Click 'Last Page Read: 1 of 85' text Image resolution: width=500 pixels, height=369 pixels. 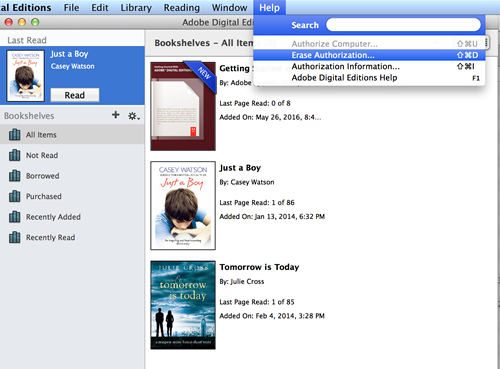pyautogui.click(x=257, y=302)
